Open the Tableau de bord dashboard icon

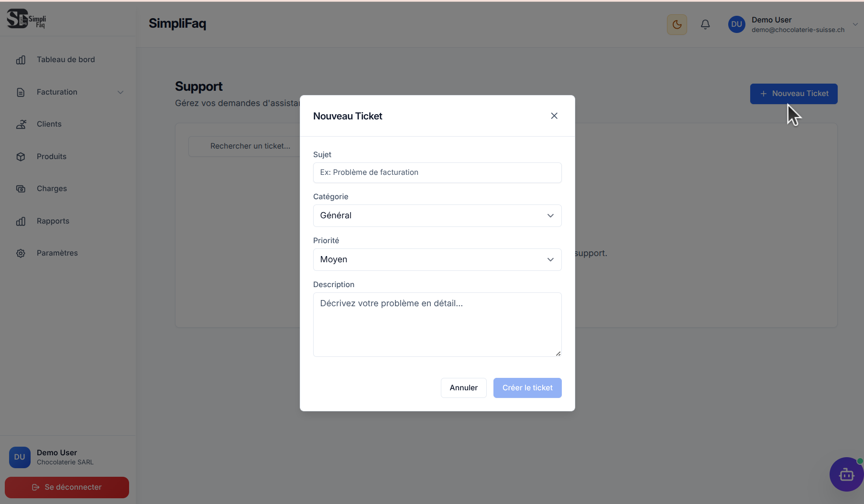coord(21,60)
